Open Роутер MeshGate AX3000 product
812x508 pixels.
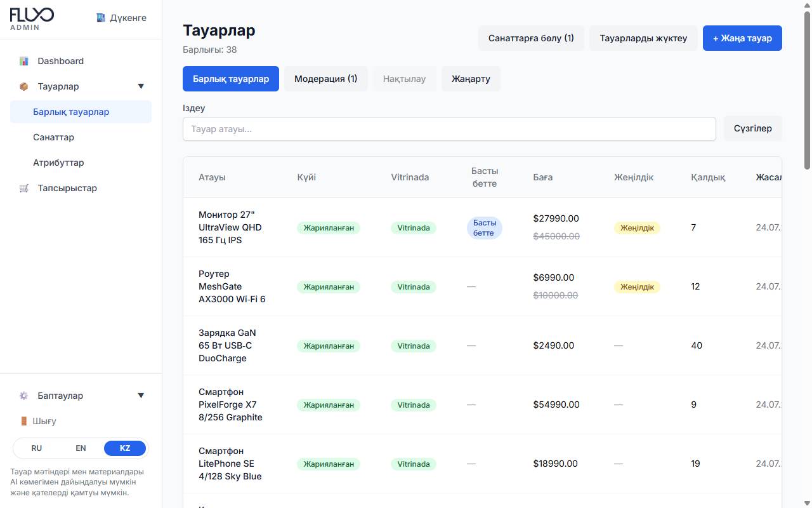tap(232, 286)
